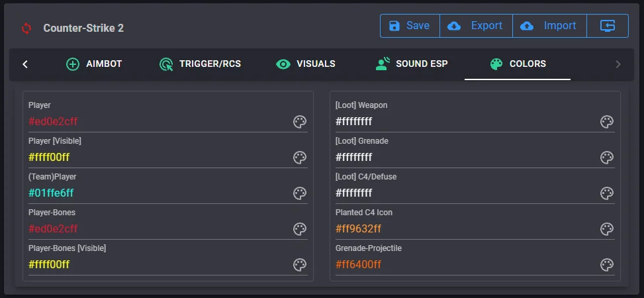Open palette icon for [Loot] Weapon

point(607,122)
